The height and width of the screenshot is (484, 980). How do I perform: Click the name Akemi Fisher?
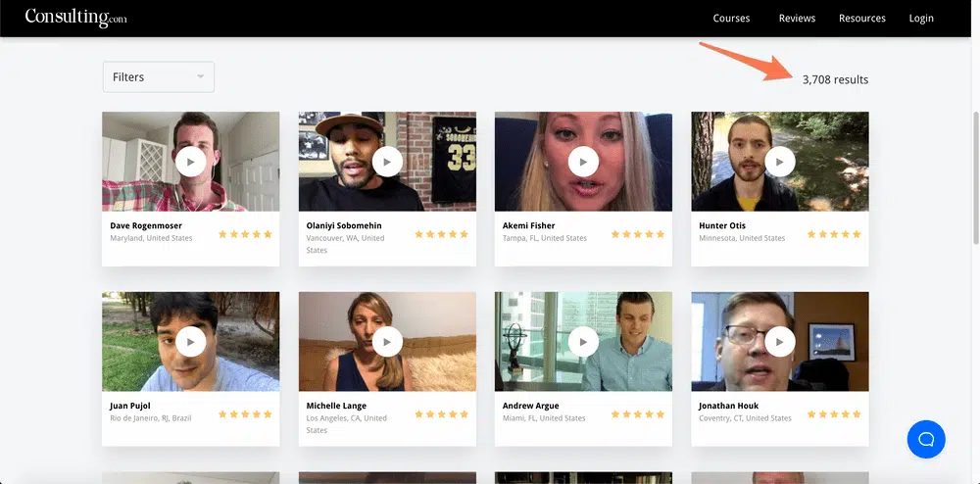pos(529,225)
